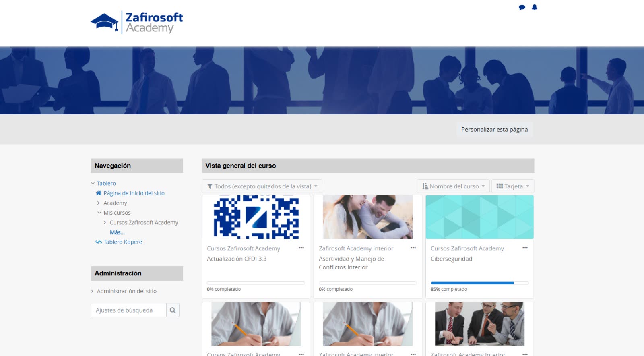
Task: Open the Tarjeta view dropdown
Action: (x=513, y=186)
